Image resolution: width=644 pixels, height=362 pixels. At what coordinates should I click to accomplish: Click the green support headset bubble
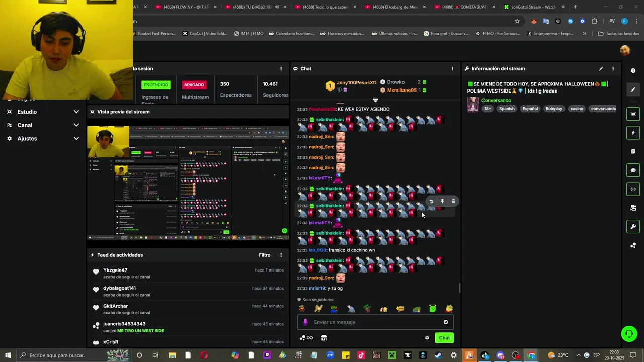628,333
